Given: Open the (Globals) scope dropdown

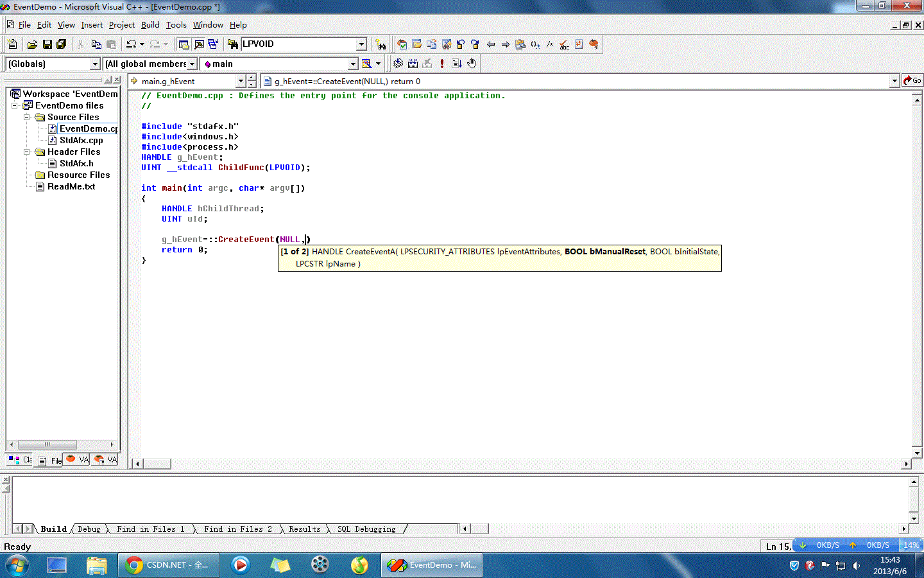Looking at the screenshot, I should pyautogui.click(x=95, y=64).
